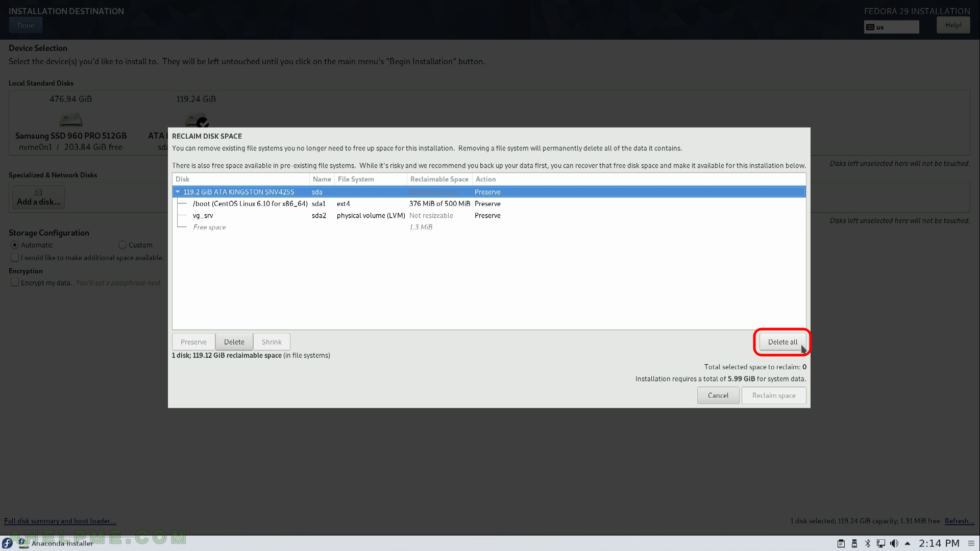Click the Reclaim space button
The width and height of the screenshot is (980, 551).
coord(774,395)
